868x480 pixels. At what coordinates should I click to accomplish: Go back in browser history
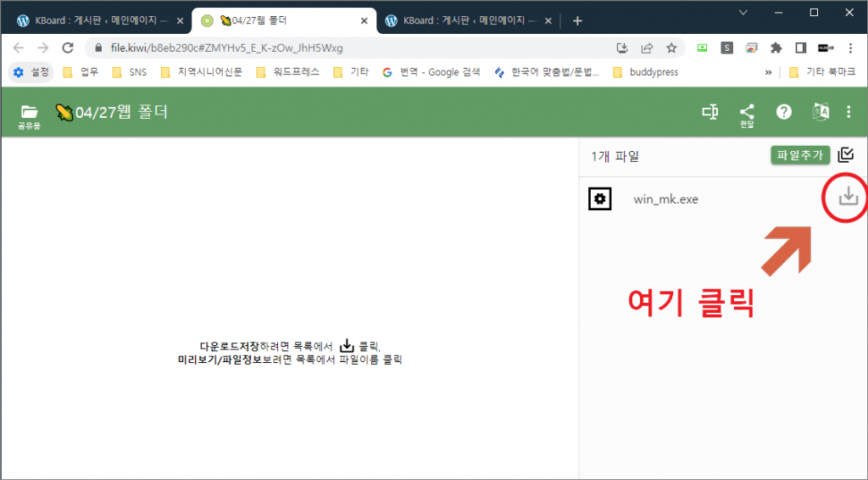[x=19, y=48]
